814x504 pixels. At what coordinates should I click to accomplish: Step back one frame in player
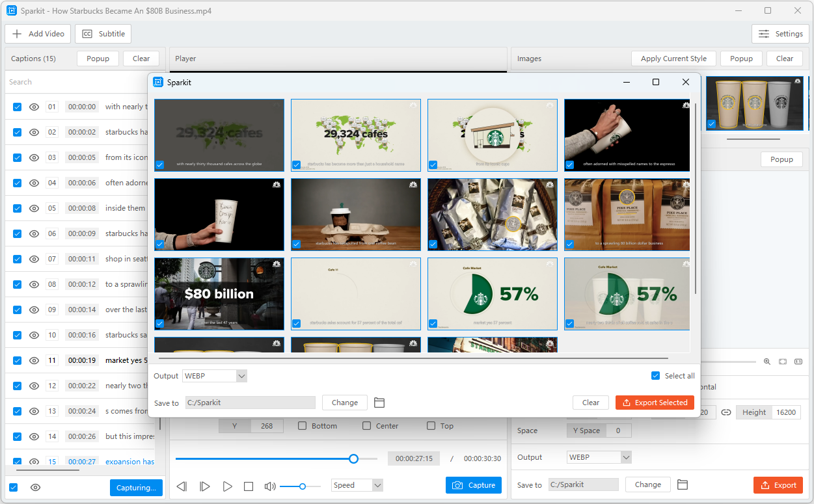coord(182,486)
